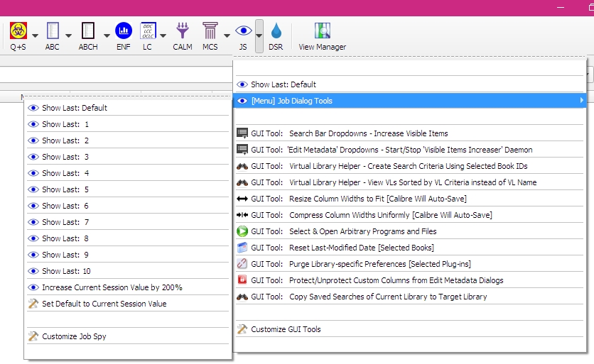Select 'Show Last: 5' menu entry
This screenshot has height=364, width=594.
[x=65, y=189]
